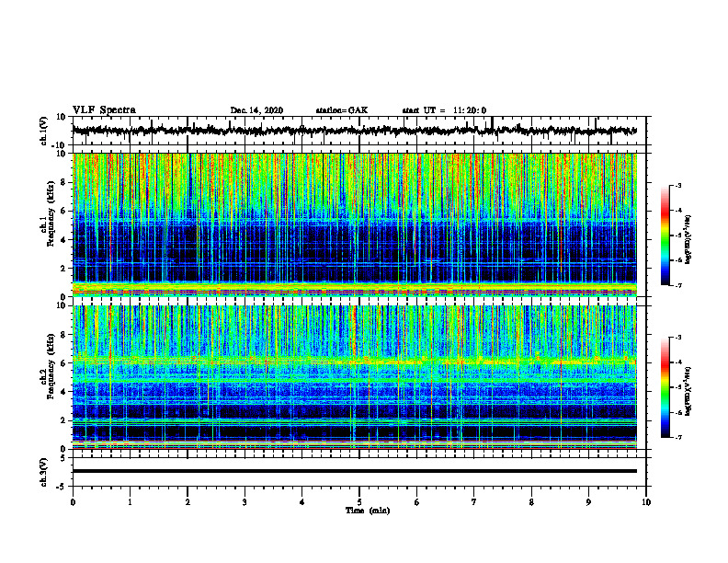Click the "8" kHz tick on ch.1 frequency axis

coord(63,182)
